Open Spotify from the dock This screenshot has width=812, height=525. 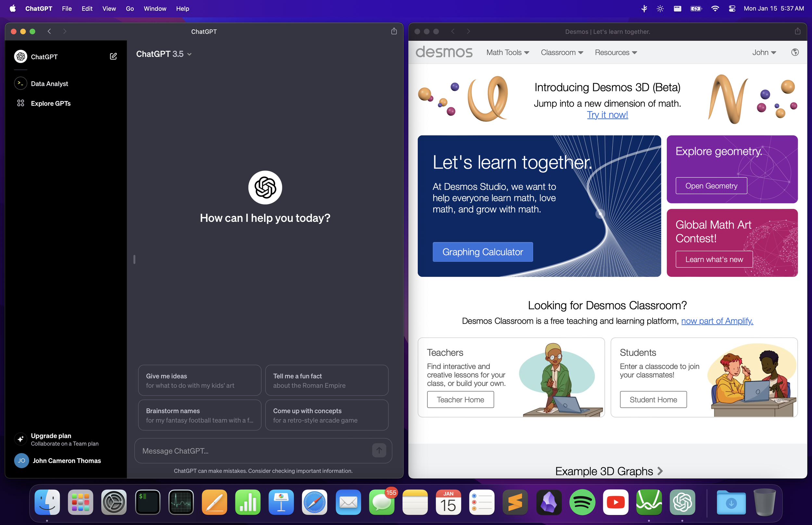582,503
